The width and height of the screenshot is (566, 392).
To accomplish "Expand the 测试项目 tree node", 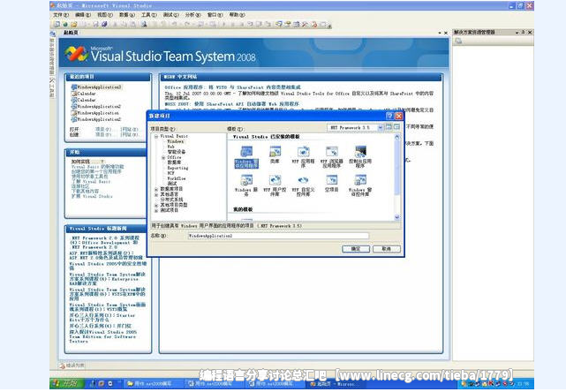I will [156, 210].
